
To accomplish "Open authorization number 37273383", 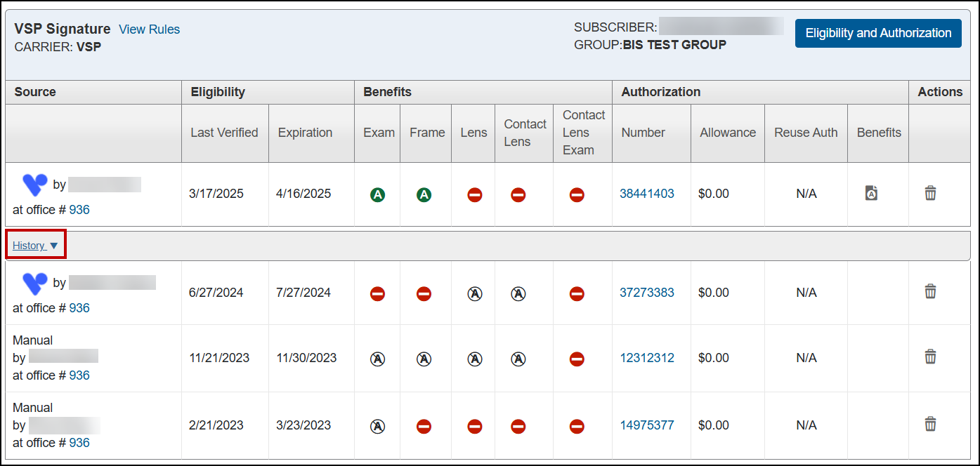I will [x=647, y=293].
